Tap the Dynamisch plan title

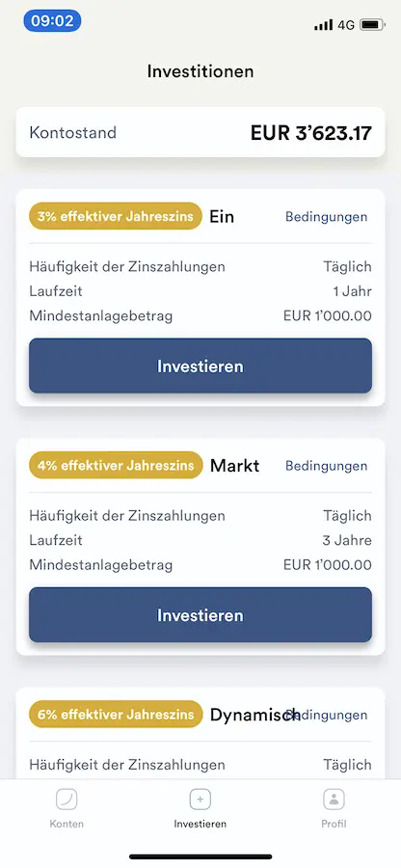(x=254, y=715)
